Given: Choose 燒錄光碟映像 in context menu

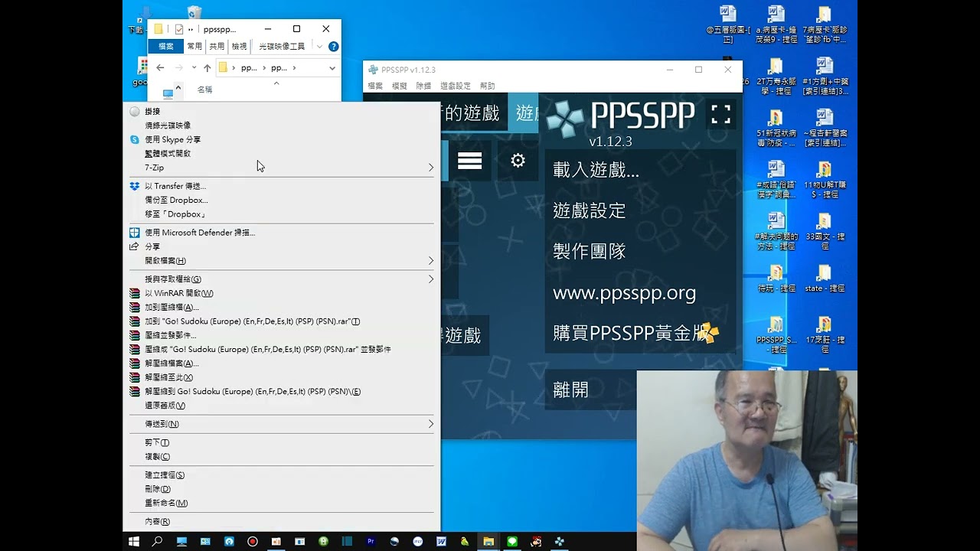Looking at the screenshot, I should click(x=281, y=126).
